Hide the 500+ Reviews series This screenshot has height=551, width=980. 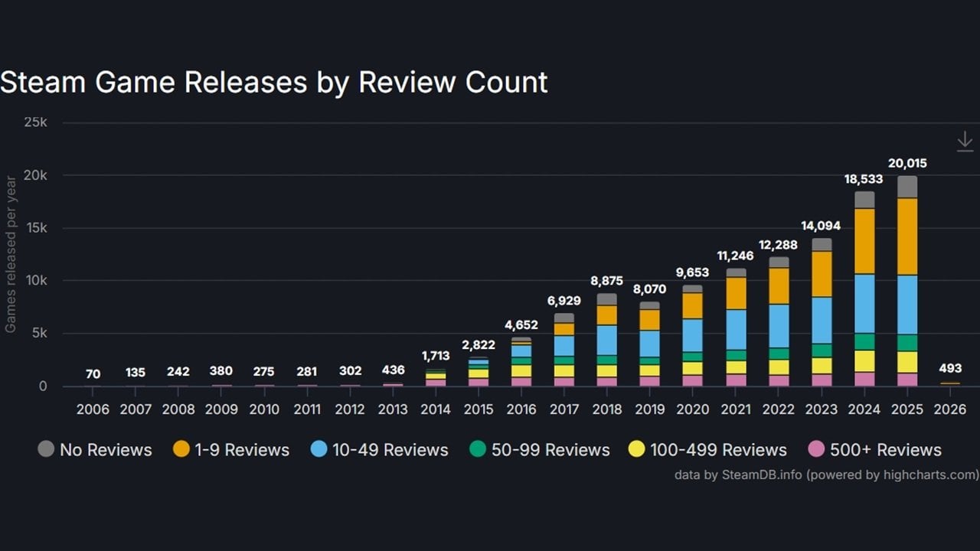coord(875,450)
